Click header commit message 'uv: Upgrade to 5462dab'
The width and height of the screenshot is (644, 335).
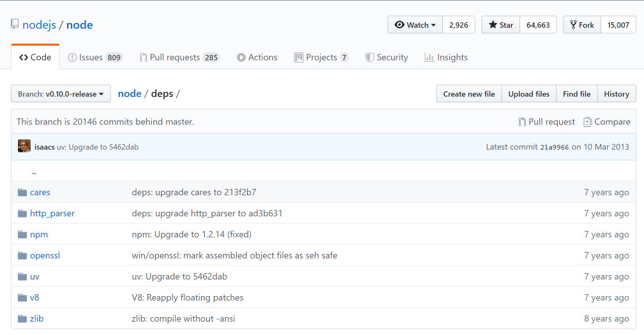coord(98,147)
